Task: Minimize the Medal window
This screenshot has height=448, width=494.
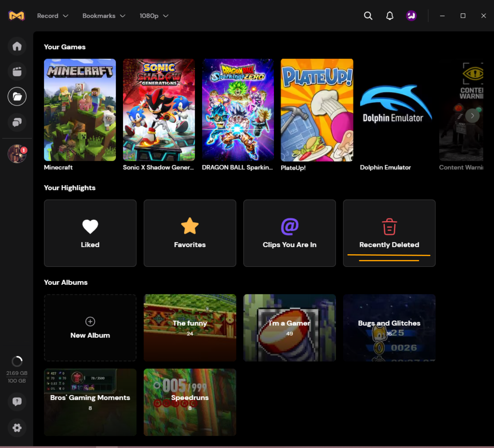Action: (442, 16)
